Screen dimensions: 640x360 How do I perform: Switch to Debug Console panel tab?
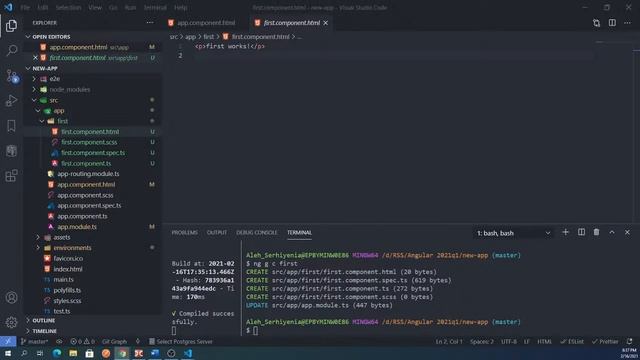coord(257,232)
